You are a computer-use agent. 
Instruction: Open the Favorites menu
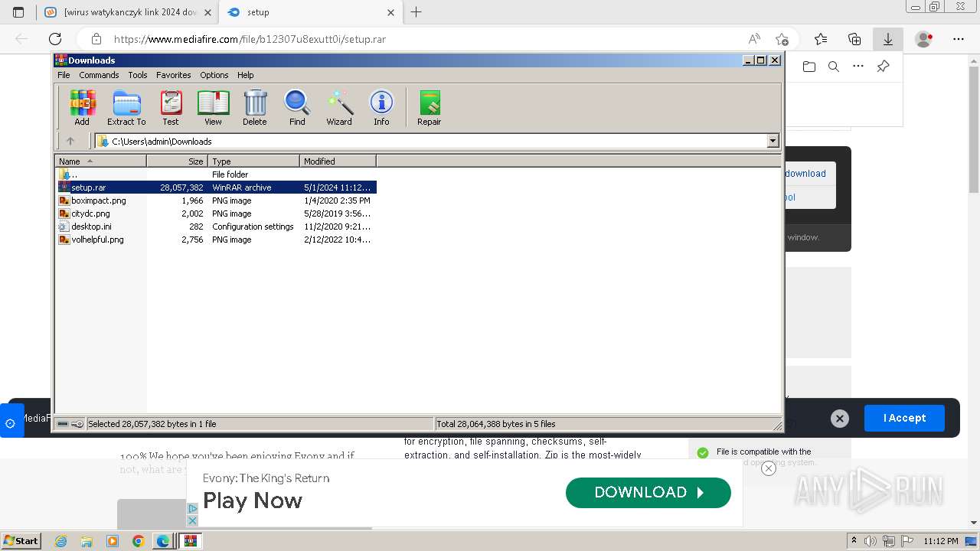pos(174,75)
